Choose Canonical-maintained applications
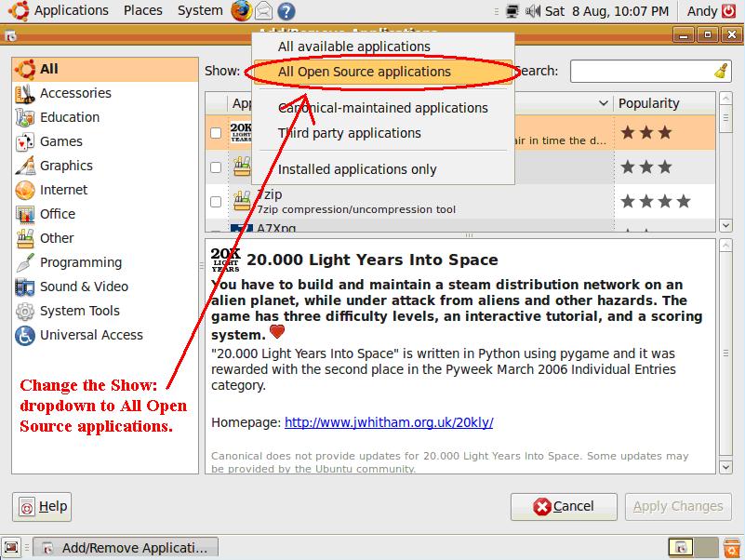Screen dimensions: 745x560 383,108
